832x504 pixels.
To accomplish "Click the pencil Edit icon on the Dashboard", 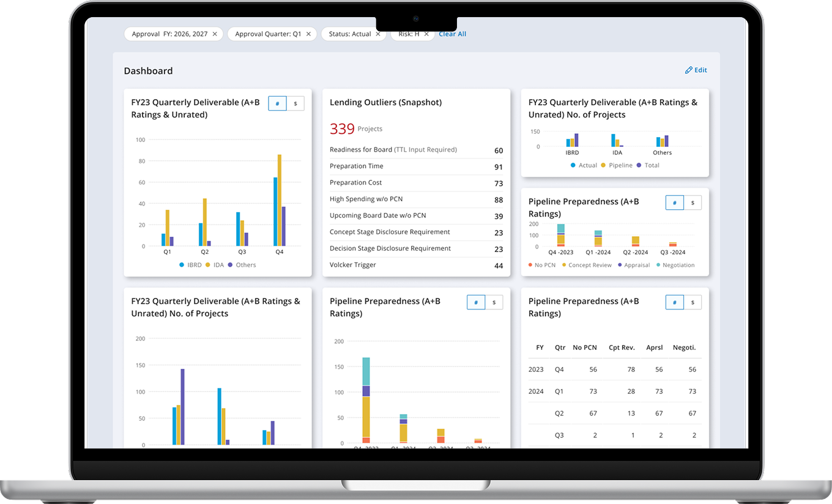I will pos(689,70).
